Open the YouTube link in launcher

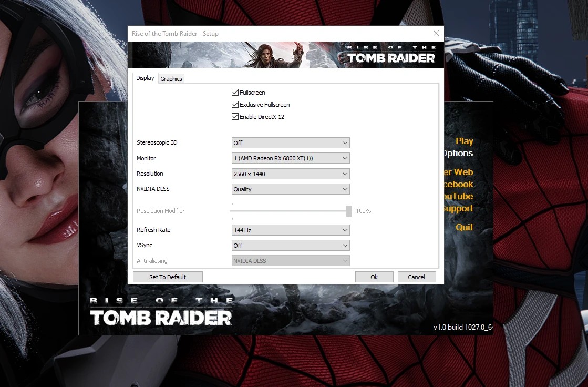click(x=458, y=196)
